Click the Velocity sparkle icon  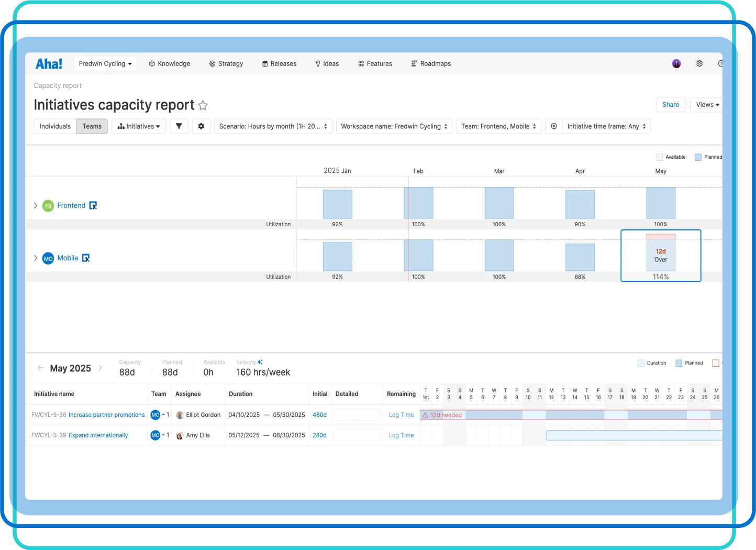coord(260,362)
